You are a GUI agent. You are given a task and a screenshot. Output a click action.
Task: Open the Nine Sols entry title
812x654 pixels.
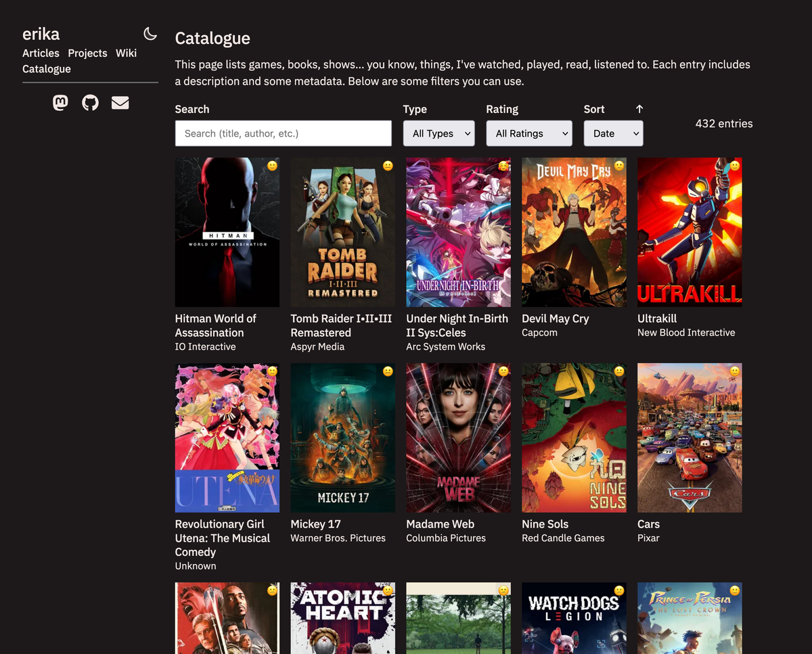click(545, 524)
